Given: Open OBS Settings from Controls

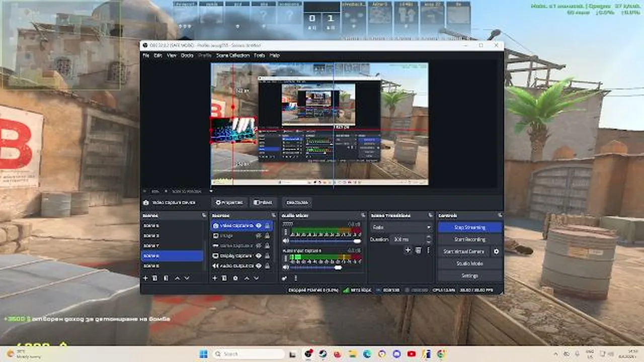Looking at the screenshot, I should point(470,276).
